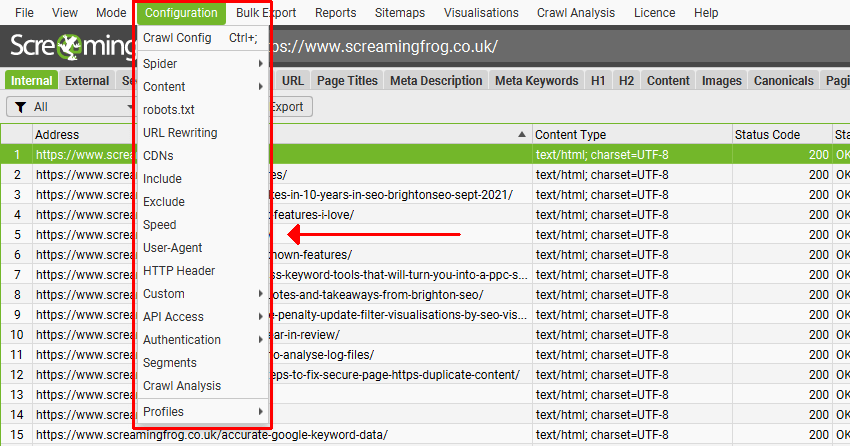This screenshot has height=446, width=850.
Task: Expand the Authentication submenu
Action: point(203,340)
